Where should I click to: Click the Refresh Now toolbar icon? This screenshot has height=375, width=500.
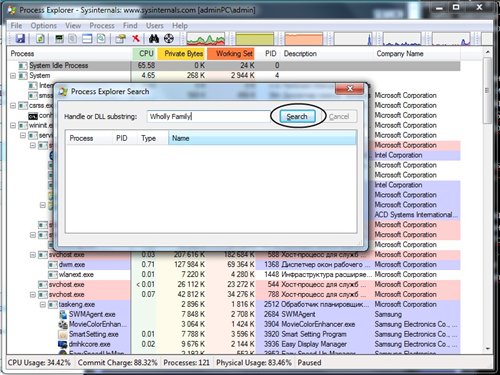coord(40,39)
